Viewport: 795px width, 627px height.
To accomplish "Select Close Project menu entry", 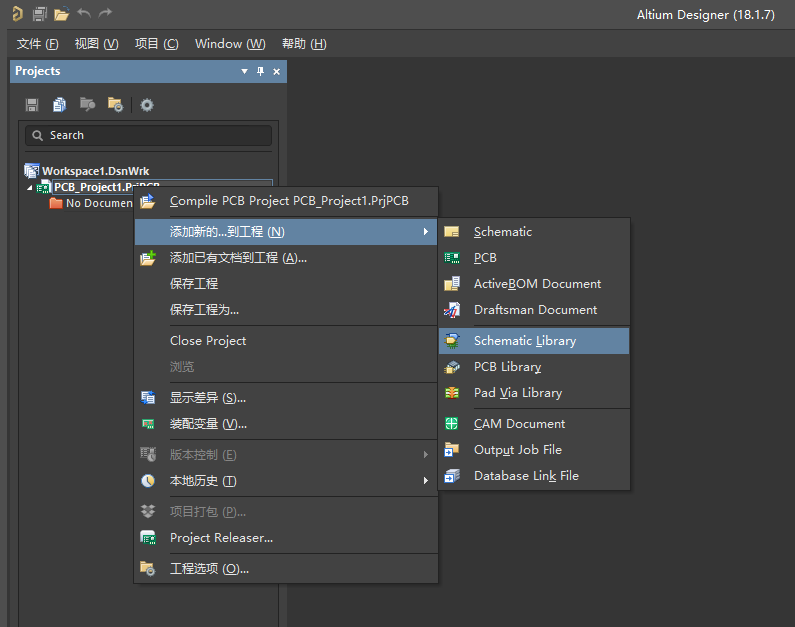I will coord(286,341).
